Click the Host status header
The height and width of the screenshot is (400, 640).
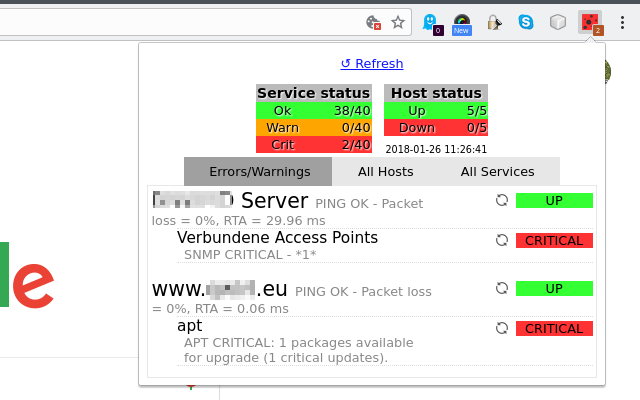pos(436,93)
